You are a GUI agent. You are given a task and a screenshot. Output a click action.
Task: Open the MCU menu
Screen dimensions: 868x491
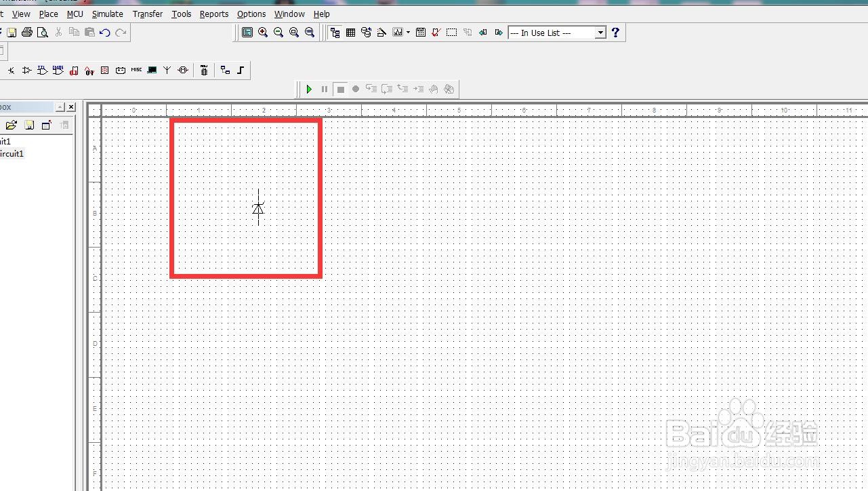pos(75,14)
